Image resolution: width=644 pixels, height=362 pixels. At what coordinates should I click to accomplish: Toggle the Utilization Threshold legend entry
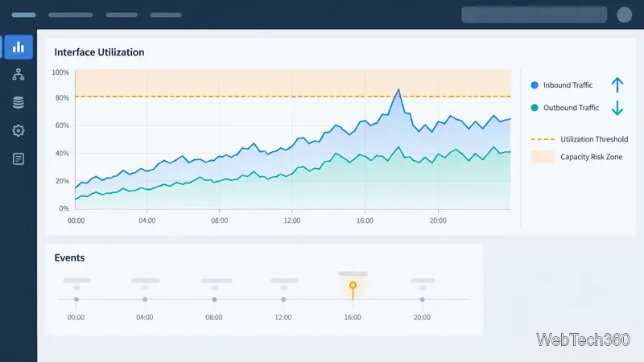pos(579,139)
